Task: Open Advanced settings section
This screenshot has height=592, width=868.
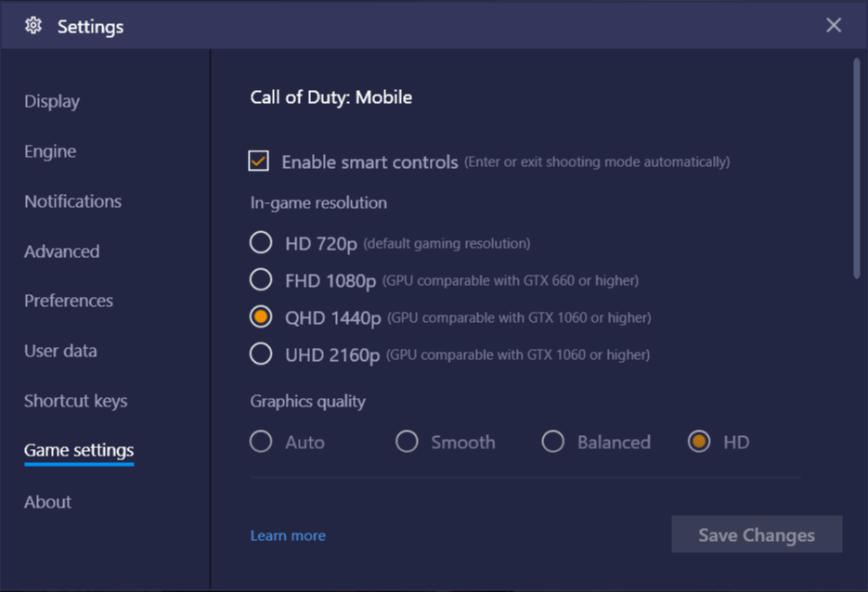Action: (x=61, y=251)
